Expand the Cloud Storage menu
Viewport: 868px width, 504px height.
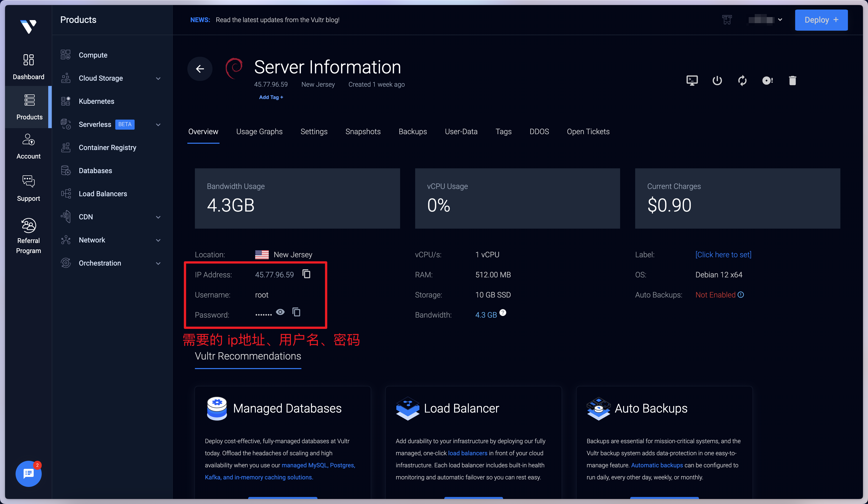(158, 79)
